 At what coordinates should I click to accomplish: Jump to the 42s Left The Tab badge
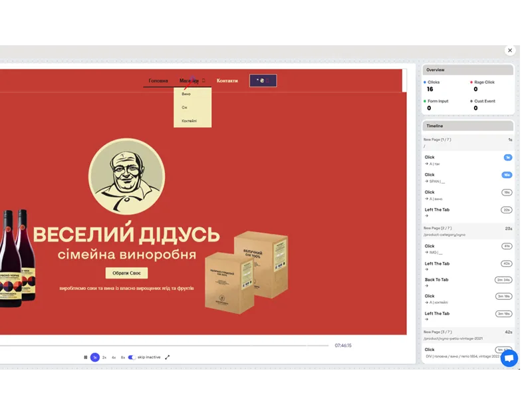(507, 263)
